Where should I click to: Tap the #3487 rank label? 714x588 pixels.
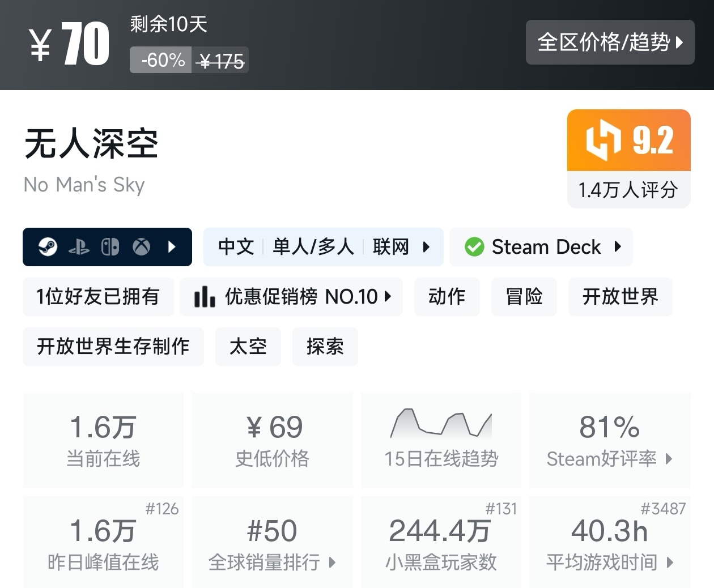pos(663,509)
